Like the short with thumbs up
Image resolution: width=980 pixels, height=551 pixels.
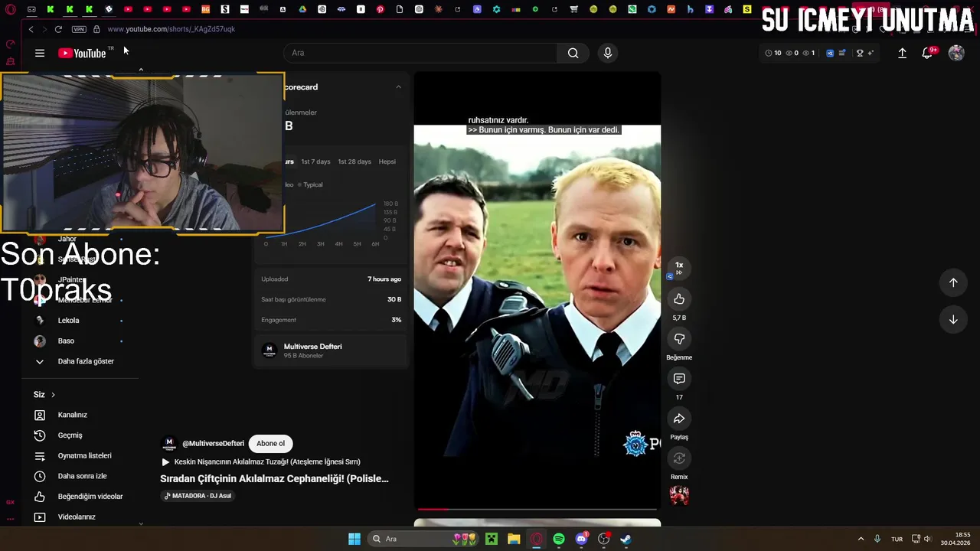tap(679, 299)
